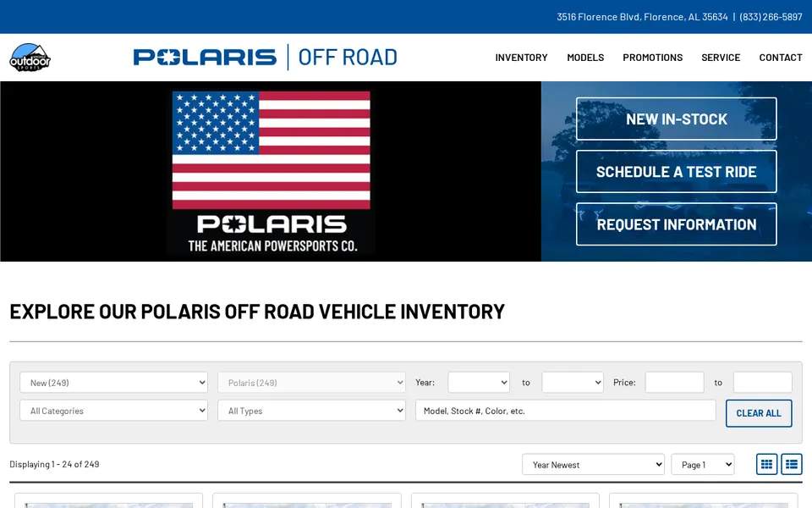Open the Inventory menu
Viewport: 812px width, 508px height.
coord(521,58)
